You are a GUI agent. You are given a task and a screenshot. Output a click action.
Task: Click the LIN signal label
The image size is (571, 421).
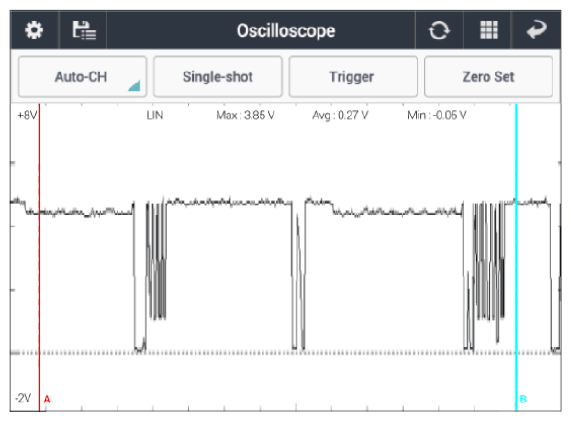click(154, 115)
